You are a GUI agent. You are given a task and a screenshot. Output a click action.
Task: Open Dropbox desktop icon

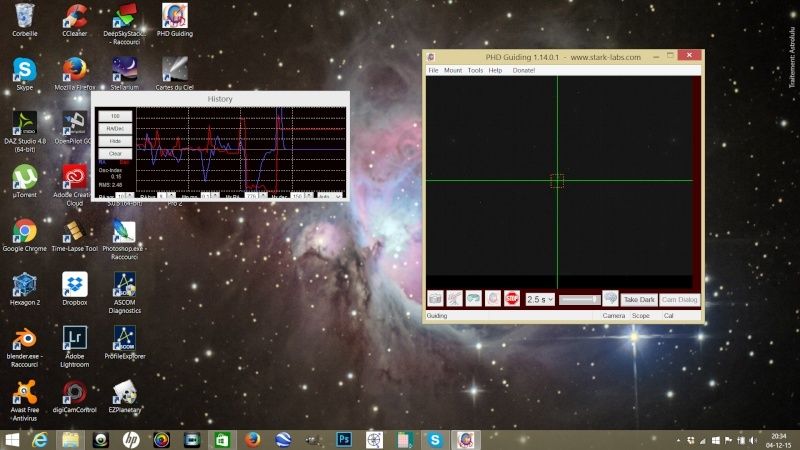pyautogui.click(x=74, y=289)
